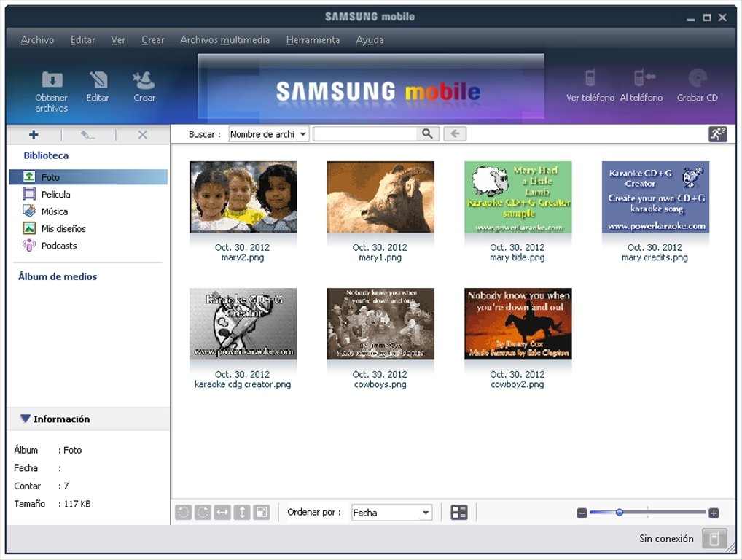Minimize the Samsung mobile window
Image resolution: width=742 pixels, height=560 pixels.
[690, 18]
